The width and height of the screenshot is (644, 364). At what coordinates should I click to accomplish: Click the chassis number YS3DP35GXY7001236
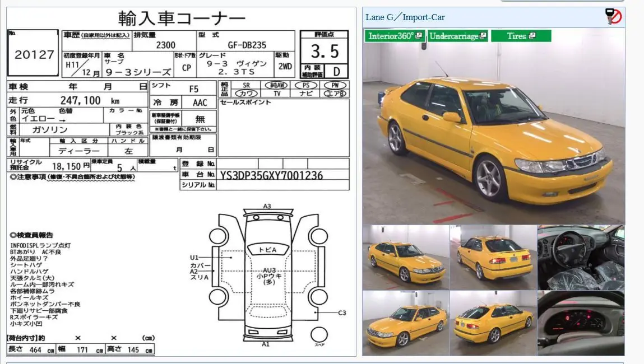click(271, 176)
